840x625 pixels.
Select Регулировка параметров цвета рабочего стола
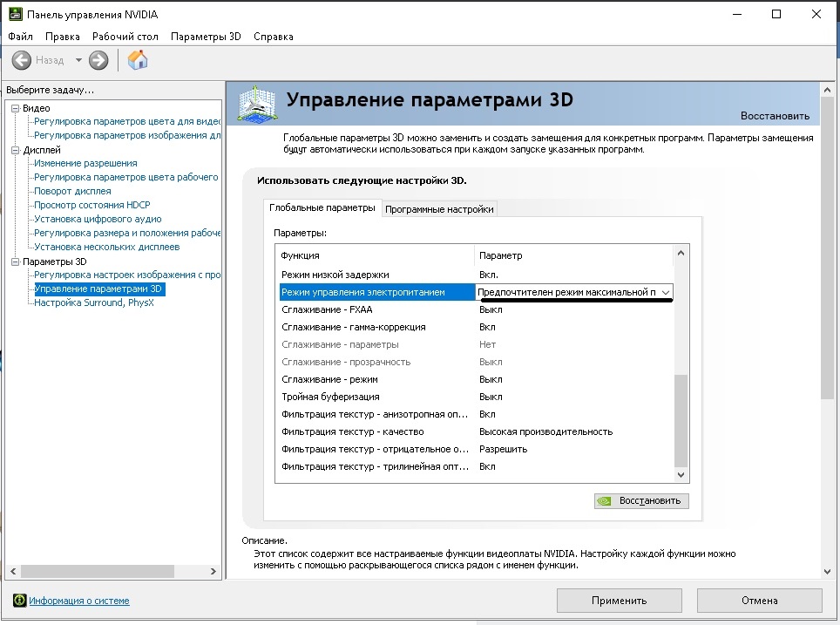[x=126, y=177]
